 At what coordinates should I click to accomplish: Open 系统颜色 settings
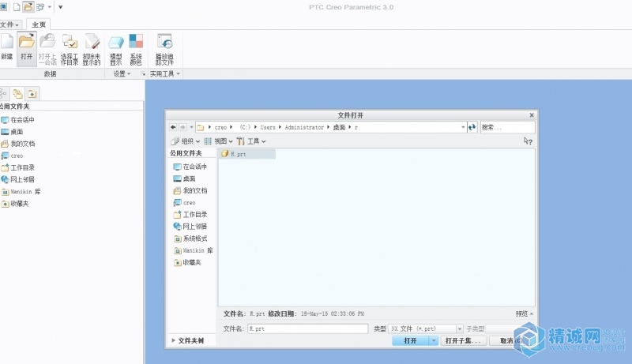click(x=136, y=49)
